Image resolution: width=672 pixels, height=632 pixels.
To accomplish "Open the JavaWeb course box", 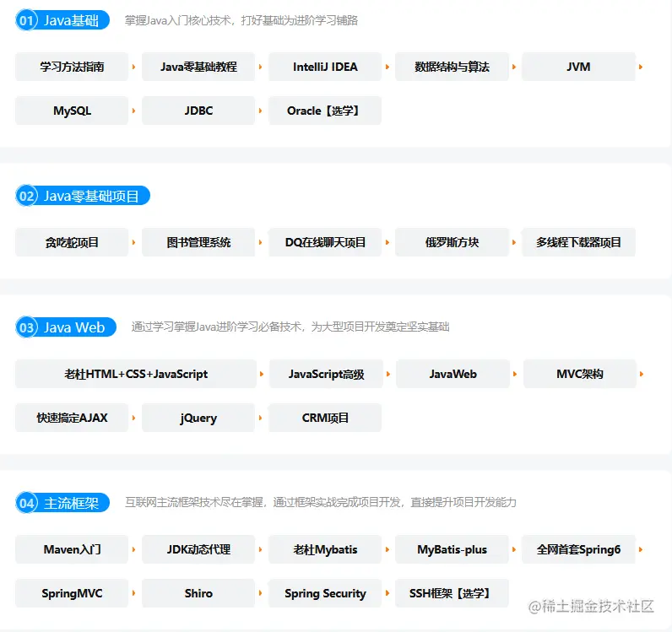I will 453,374.
